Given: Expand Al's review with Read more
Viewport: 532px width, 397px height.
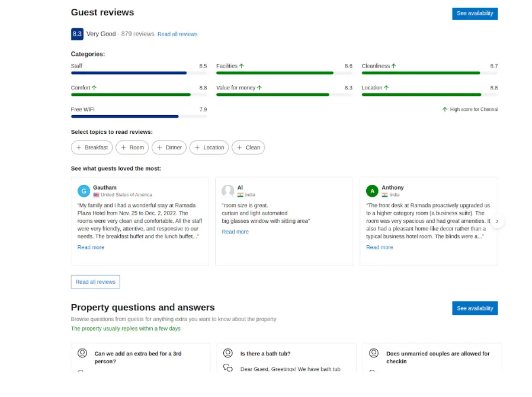Looking at the screenshot, I should coord(235,232).
